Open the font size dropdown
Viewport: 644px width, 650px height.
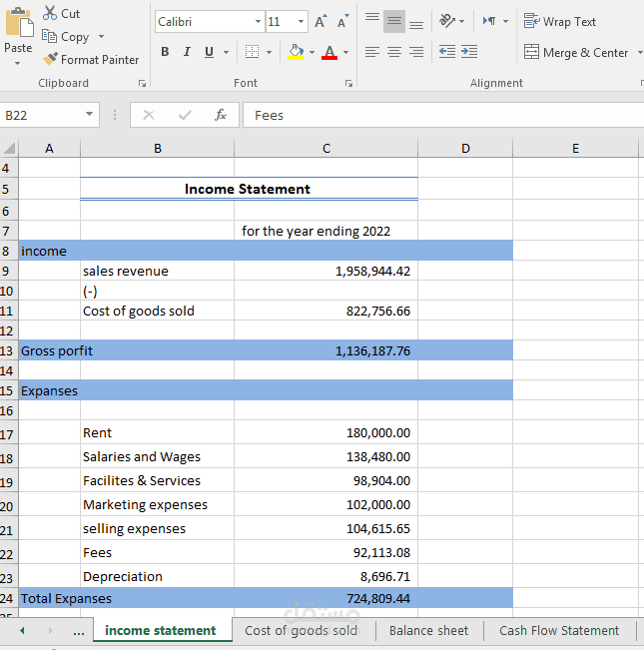[301, 21]
